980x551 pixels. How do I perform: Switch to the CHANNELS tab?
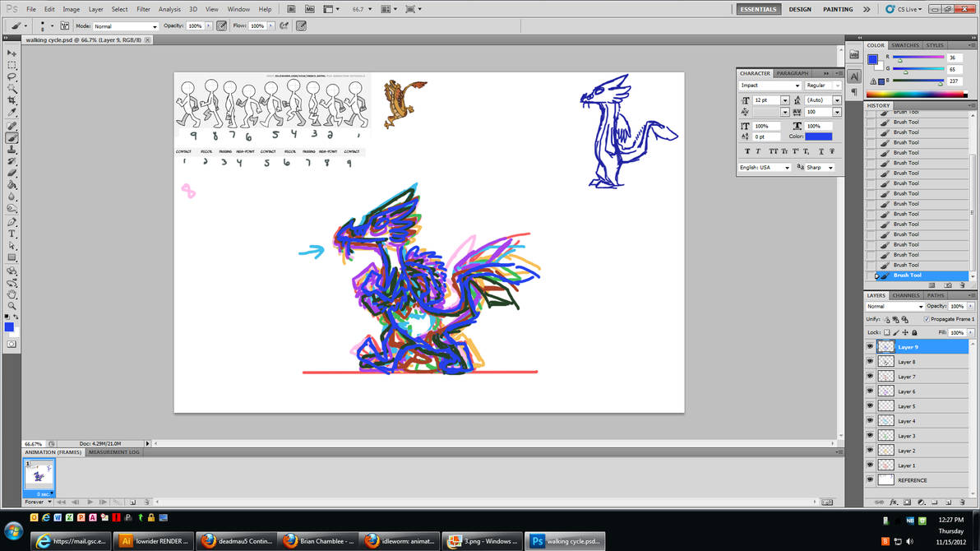click(906, 295)
